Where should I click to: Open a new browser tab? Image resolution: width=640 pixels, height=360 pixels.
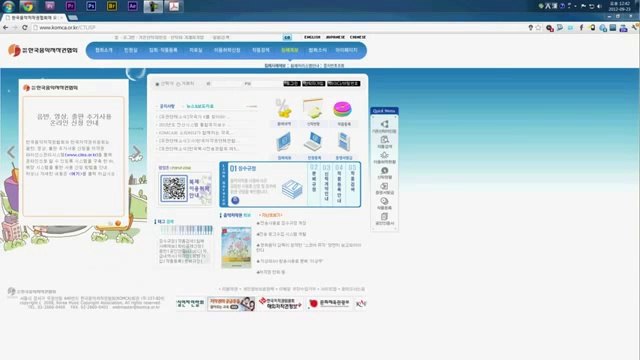point(73,18)
